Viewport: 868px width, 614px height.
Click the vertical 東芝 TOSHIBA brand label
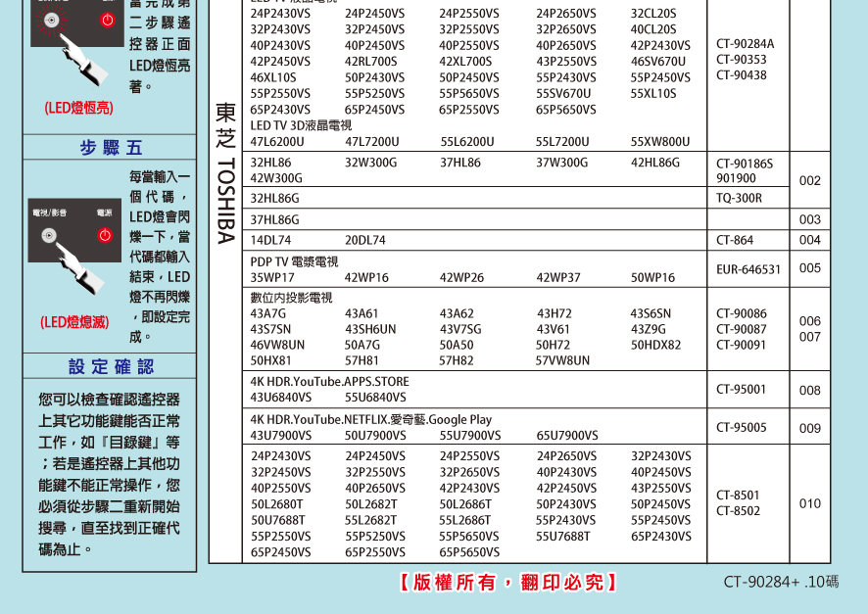click(226, 173)
